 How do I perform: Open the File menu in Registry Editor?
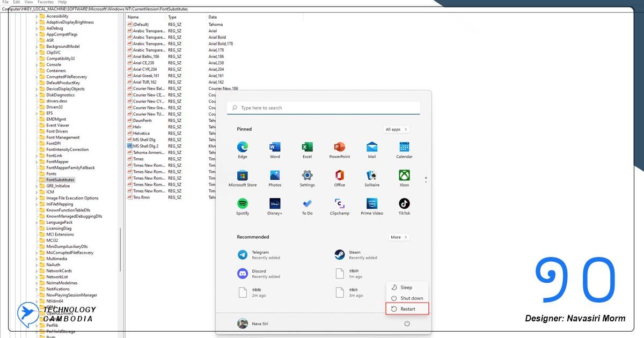pos(5,2)
